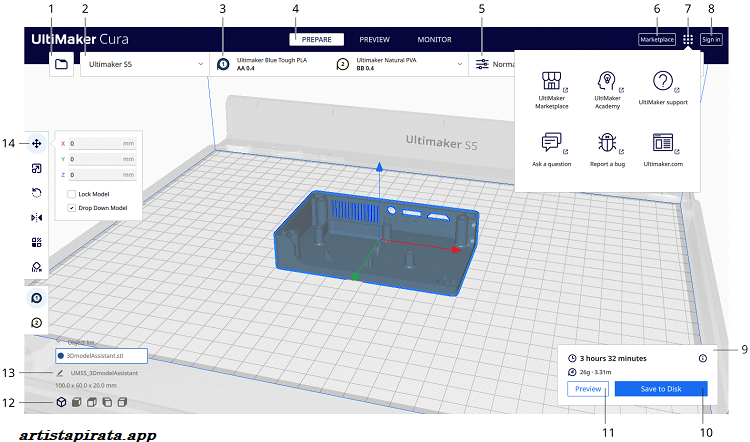Select extruder 1 in the side toolbar
This screenshot has width=750, height=442.
36,298
